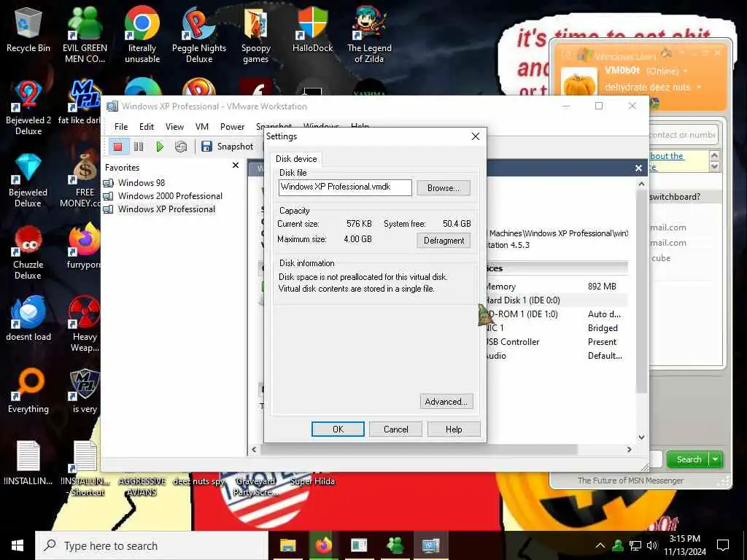747x560 pixels.
Task: Click the Messenger contact search input field
Action: pos(683,135)
